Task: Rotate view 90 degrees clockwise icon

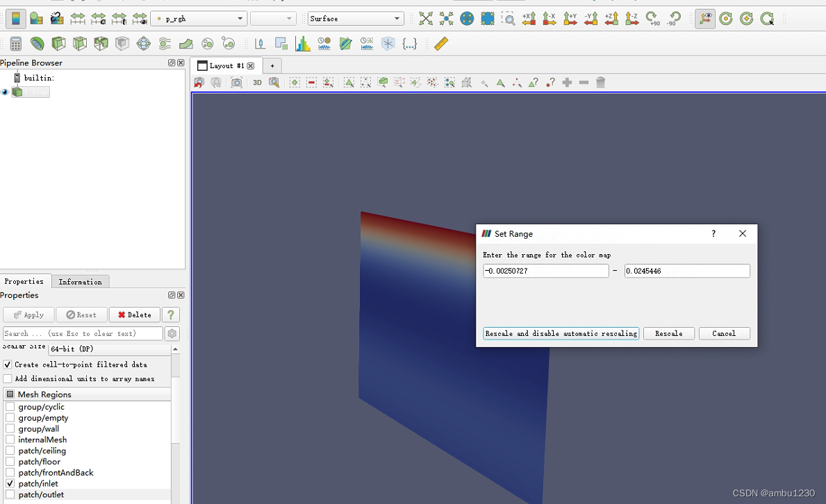Action: pyautogui.click(x=653, y=19)
